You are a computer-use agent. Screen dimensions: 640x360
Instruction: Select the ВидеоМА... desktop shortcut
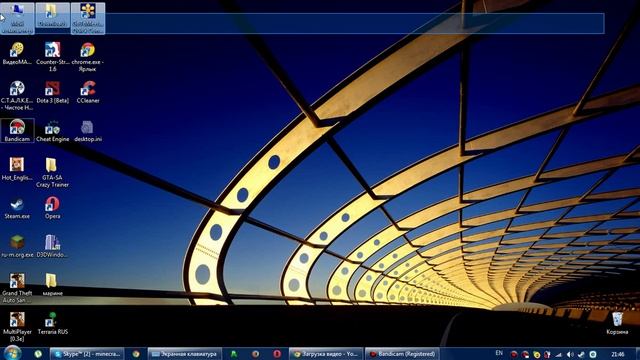pos(17,53)
